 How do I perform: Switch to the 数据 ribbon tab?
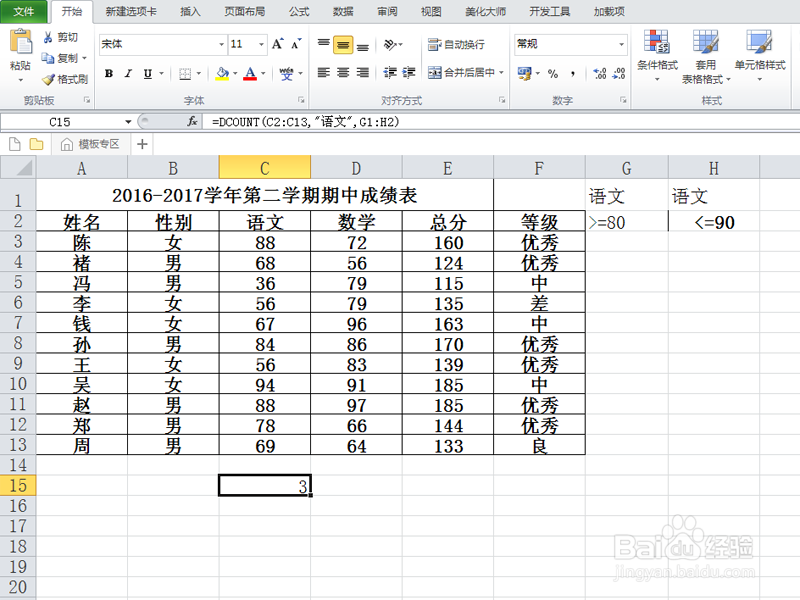tap(340, 12)
